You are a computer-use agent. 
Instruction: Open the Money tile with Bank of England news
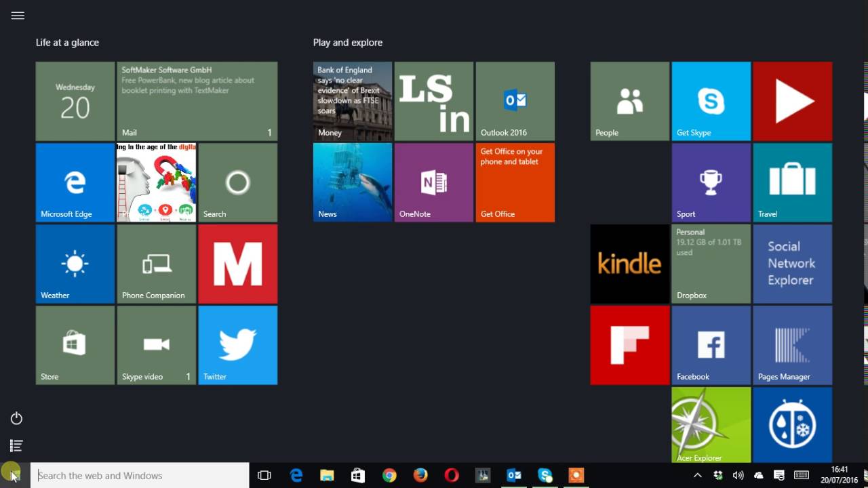353,101
